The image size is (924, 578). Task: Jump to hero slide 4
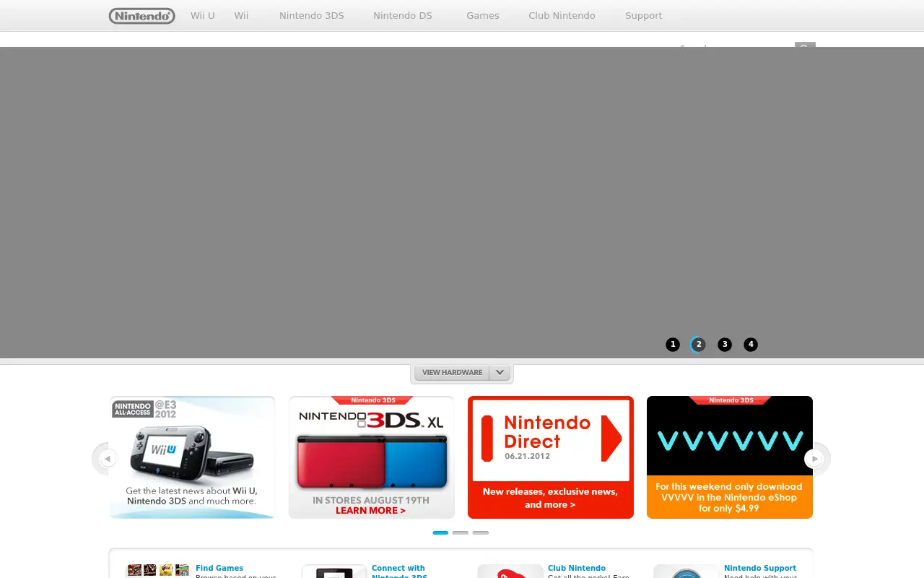click(751, 345)
